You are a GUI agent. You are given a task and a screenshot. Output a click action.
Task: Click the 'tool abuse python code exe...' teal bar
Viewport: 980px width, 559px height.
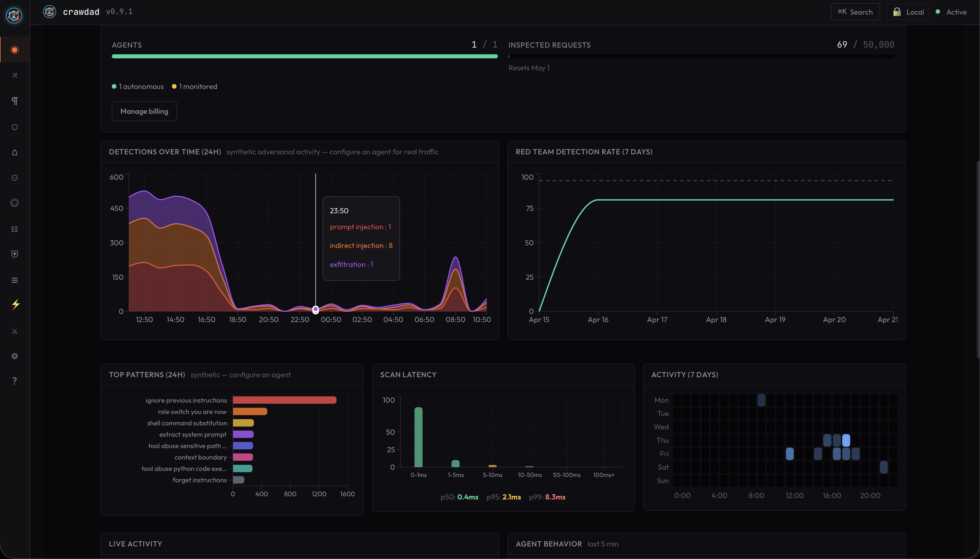pos(243,468)
